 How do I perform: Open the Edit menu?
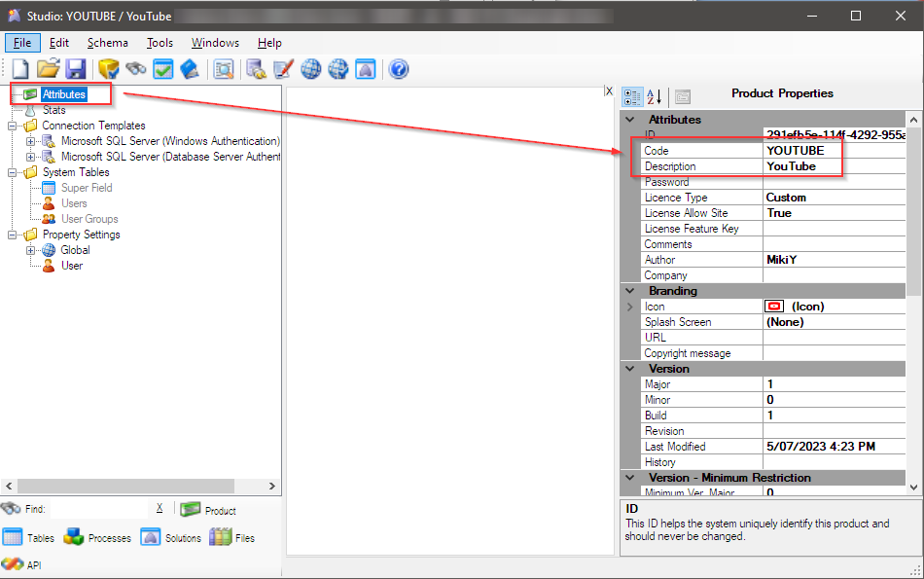click(59, 43)
